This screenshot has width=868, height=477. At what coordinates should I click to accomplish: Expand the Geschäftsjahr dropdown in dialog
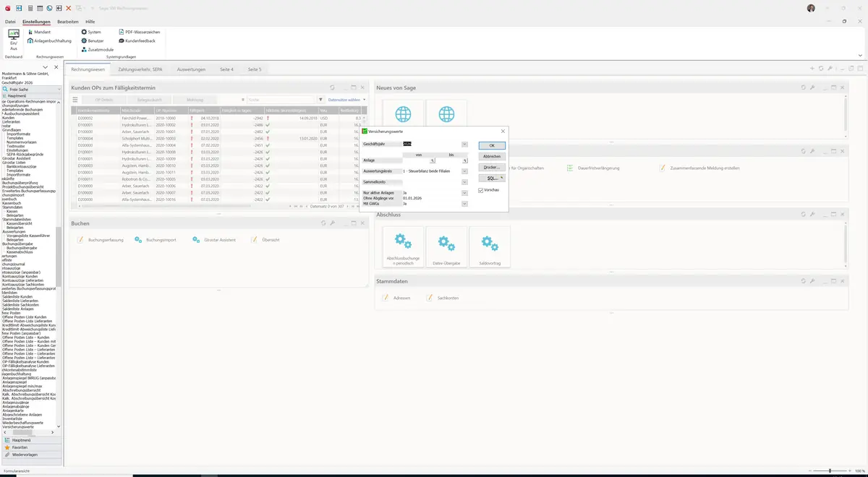464,145
